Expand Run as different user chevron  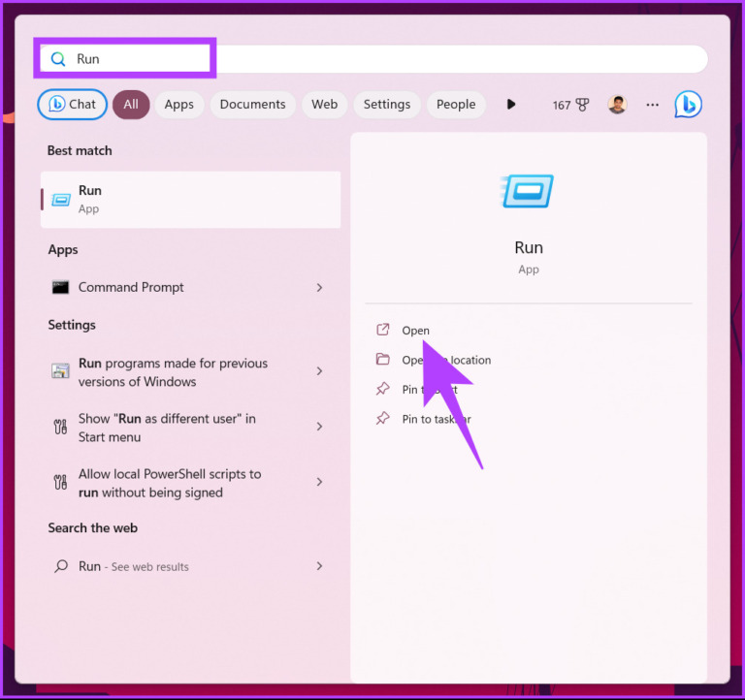pyautogui.click(x=319, y=427)
